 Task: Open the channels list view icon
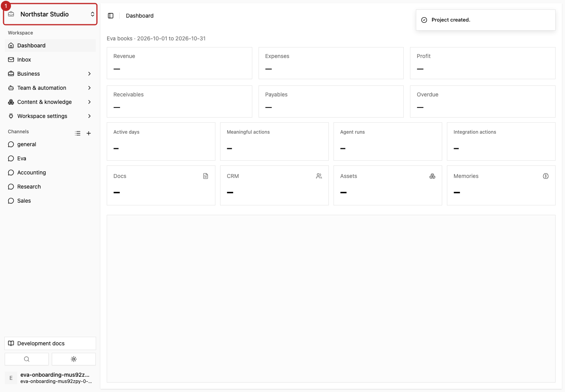pyautogui.click(x=78, y=133)
